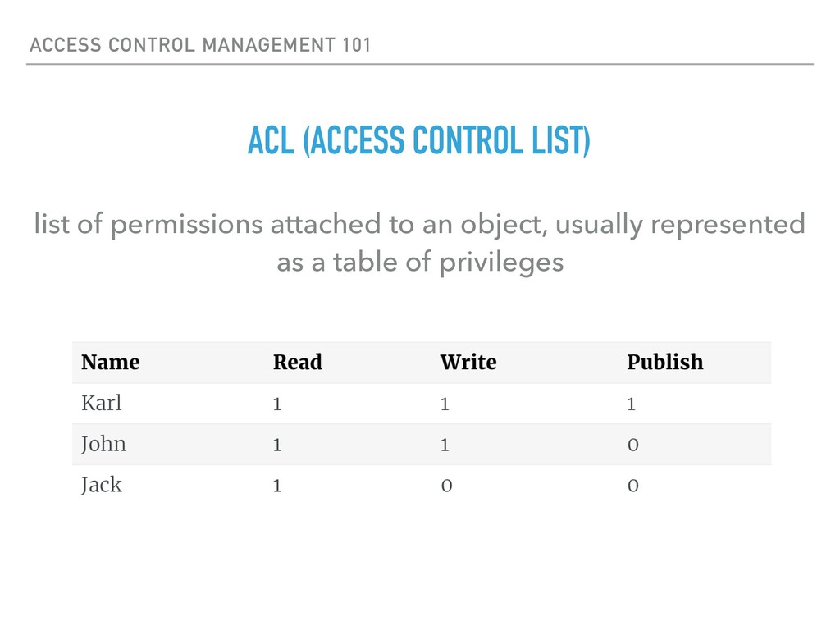This screenshot has width=840, height=630.
Task: Click the Access Control Management 101 header
Action: point(200,45)
